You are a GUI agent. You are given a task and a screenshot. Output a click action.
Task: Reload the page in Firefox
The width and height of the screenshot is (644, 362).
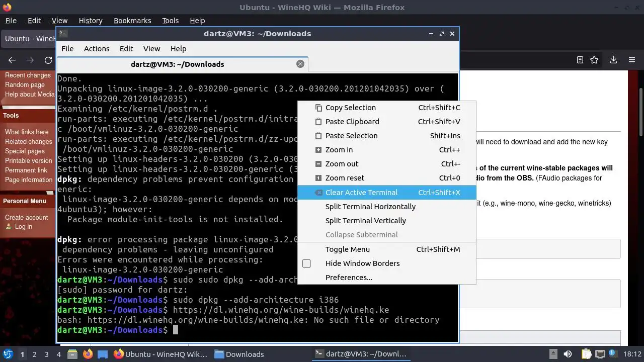[x=48, y=60]
